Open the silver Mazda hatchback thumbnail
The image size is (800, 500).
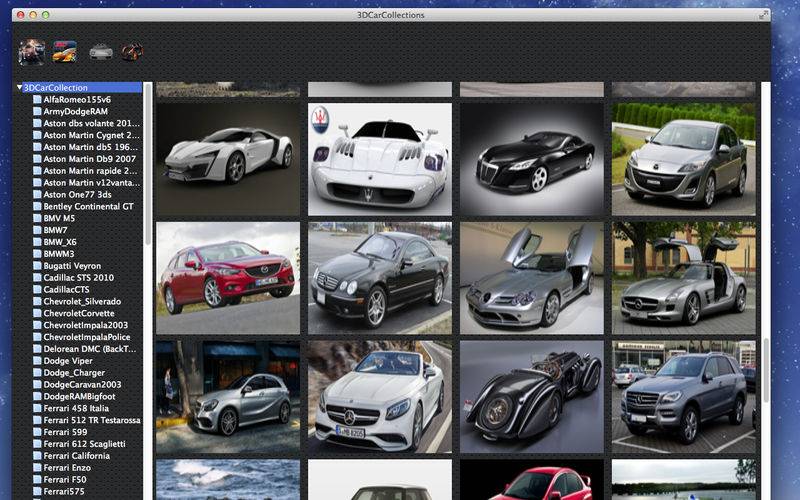click(x=684, y=159)
